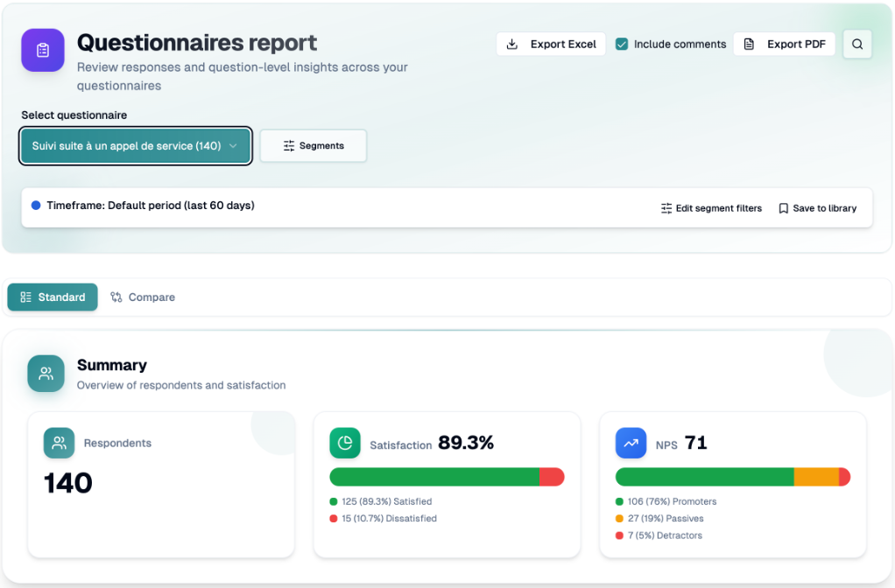This screenshot has width=895, height=588.
Task: Click the Summary people icon
Action: point(46,374)
